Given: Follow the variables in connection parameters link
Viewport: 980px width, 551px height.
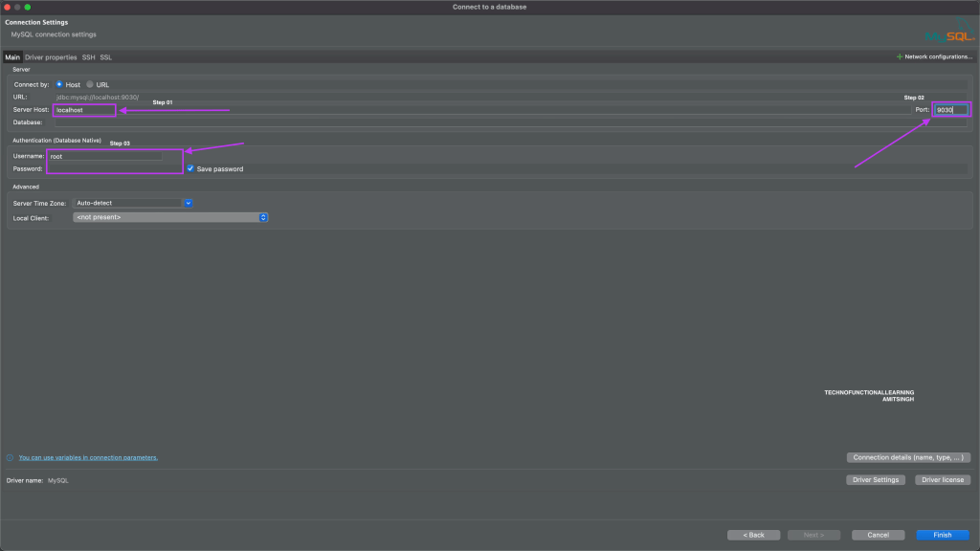Looking at the screenshot, I should coord(88,458).
